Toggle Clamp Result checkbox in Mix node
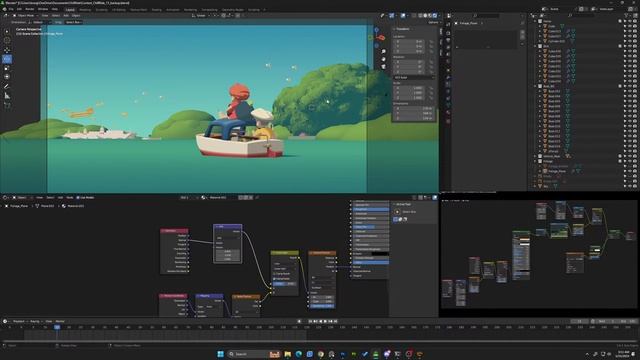 pyautogui.click(x=275, y=273)
